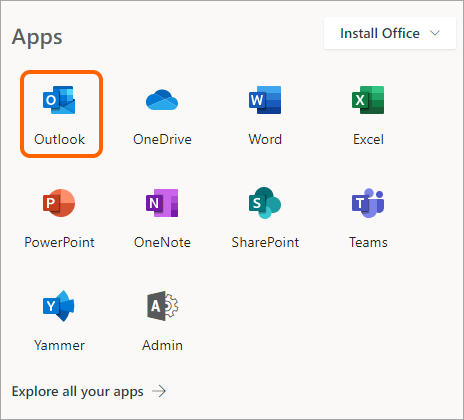Select the Yammer text label
Screen dimensions: 464x420
[x=59, y=345]
